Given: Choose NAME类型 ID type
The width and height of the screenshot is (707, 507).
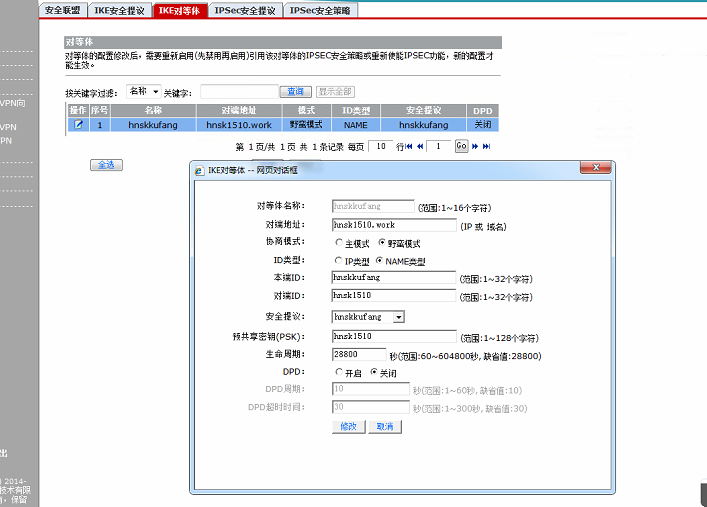Looking at the screenshot, I should [x=379, y=261].
